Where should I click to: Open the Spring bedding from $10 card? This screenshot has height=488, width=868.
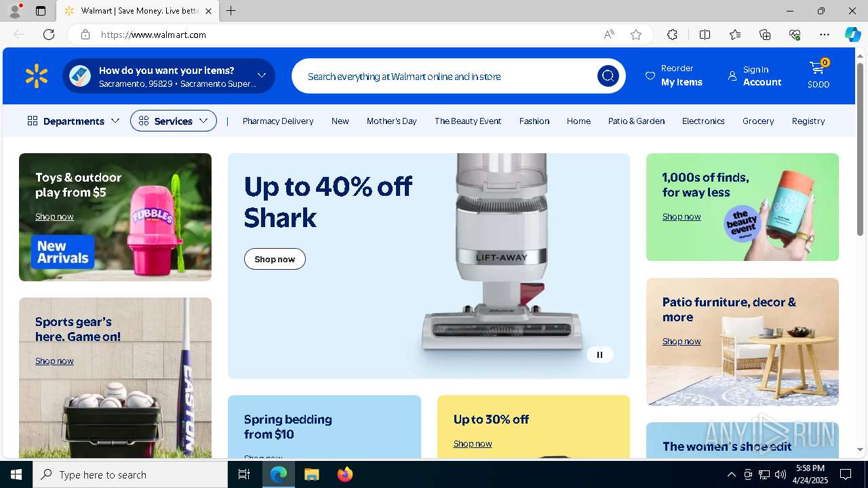point(324,427)
